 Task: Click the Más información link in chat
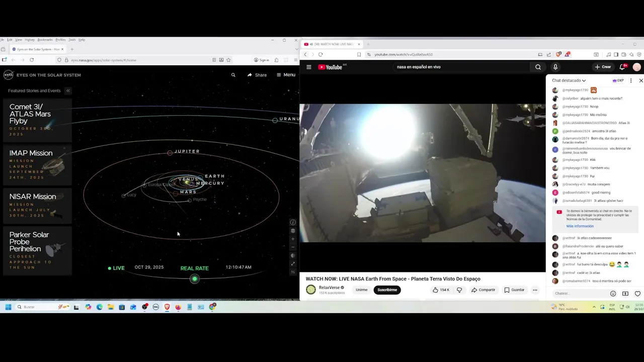pyautogui.click(x=580, y=226)
